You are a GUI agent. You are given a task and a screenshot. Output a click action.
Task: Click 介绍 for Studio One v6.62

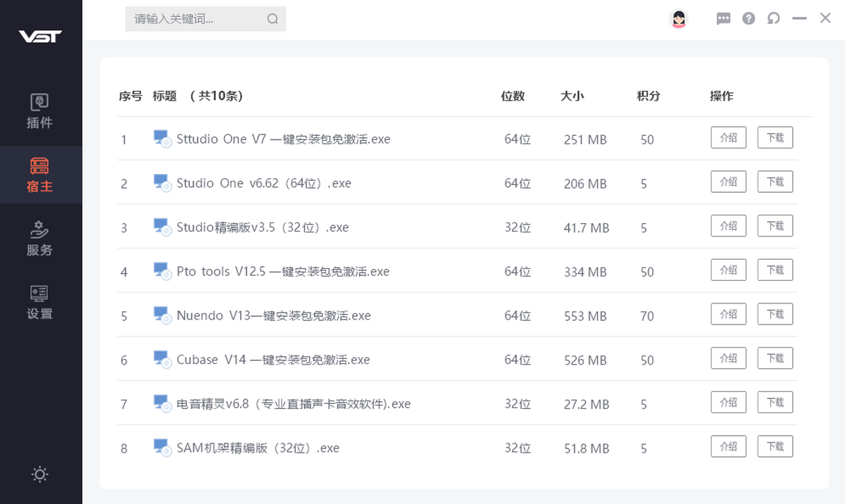pos(728,182)
